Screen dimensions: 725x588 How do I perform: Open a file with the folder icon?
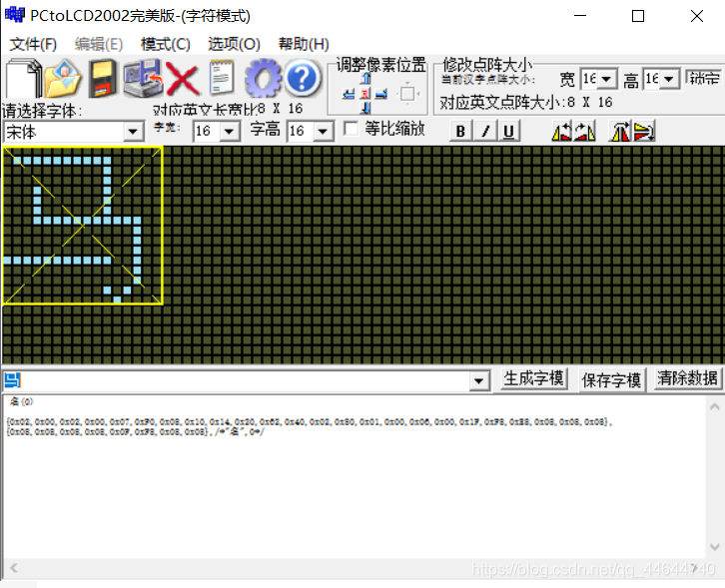coord(63,78)
